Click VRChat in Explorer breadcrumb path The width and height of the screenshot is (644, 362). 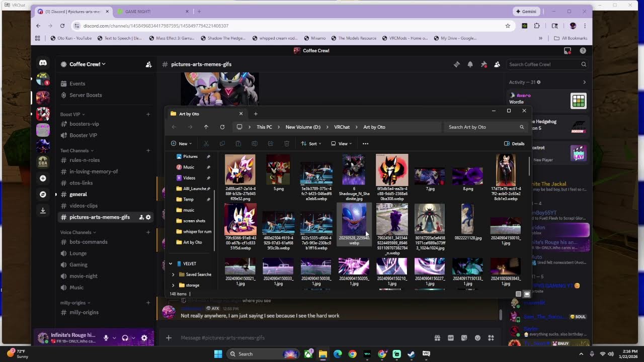pos(342,127)
